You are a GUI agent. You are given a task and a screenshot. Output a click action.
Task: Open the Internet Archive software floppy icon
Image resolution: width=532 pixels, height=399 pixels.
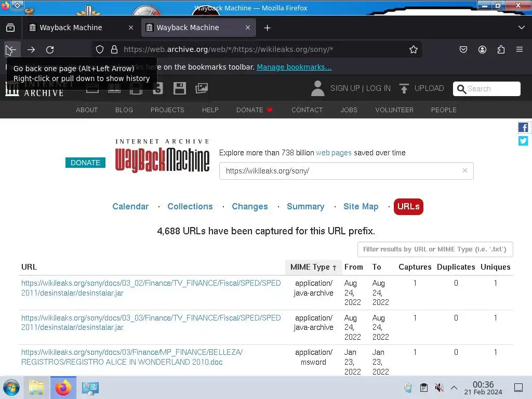179,88
